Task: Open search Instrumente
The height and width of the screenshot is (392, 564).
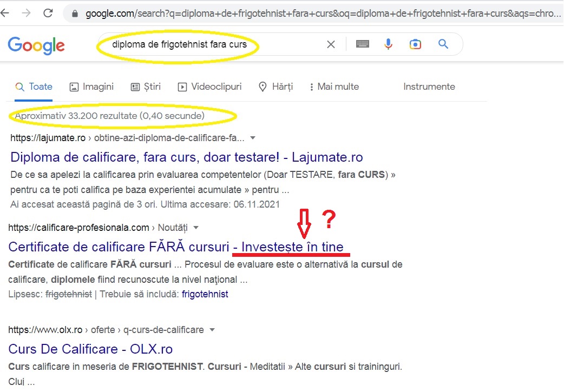Action: pos(429,87)
